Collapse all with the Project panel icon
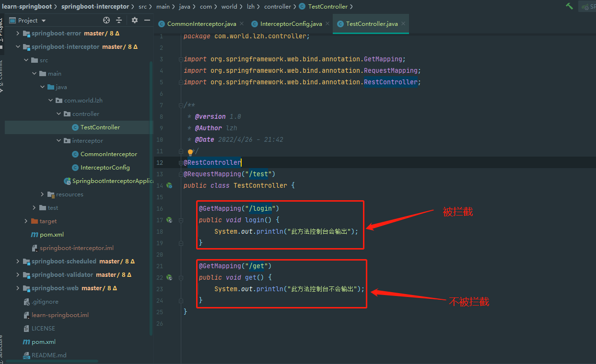Screen dimensions: 596x364 119,20
